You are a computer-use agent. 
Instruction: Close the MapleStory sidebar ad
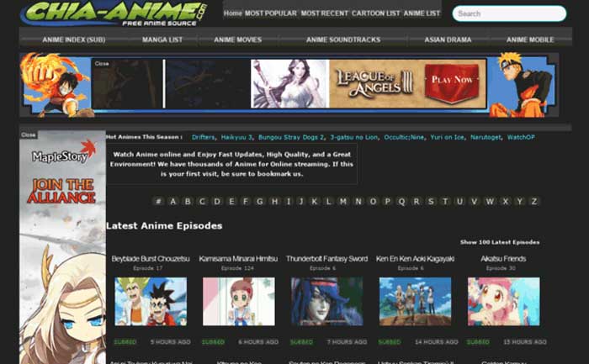29,135
